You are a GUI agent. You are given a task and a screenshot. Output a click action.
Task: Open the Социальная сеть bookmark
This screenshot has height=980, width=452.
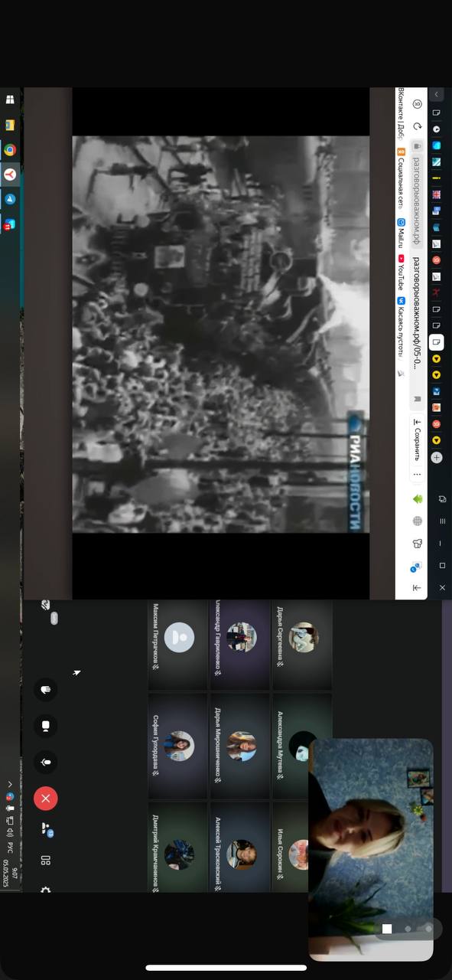[400, 178]
